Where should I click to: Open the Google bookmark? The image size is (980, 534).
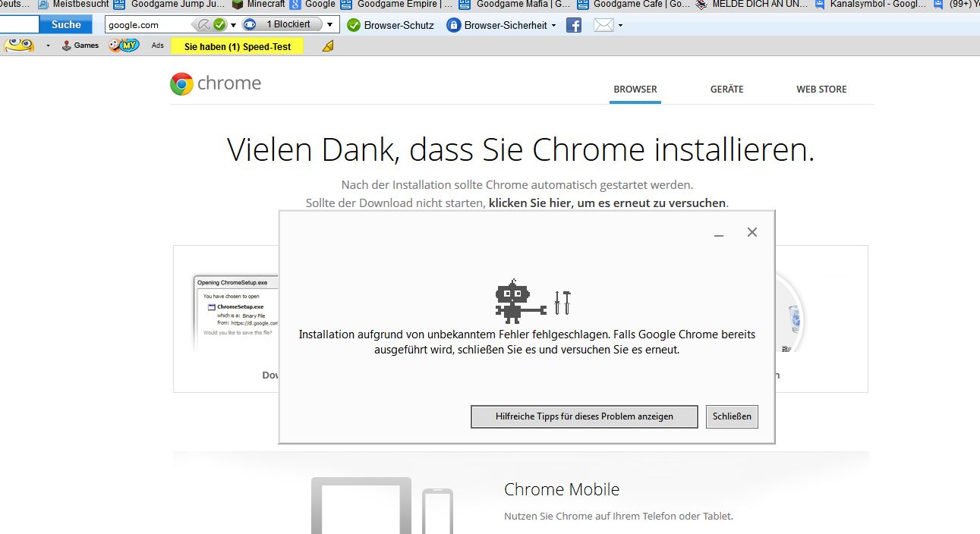[x=312, y=4]
